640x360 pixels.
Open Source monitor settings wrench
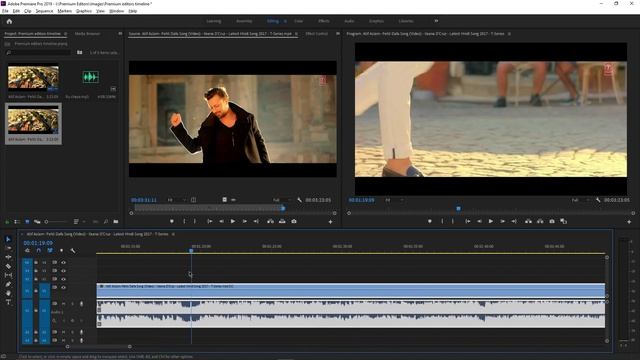[x=300, y=200]
